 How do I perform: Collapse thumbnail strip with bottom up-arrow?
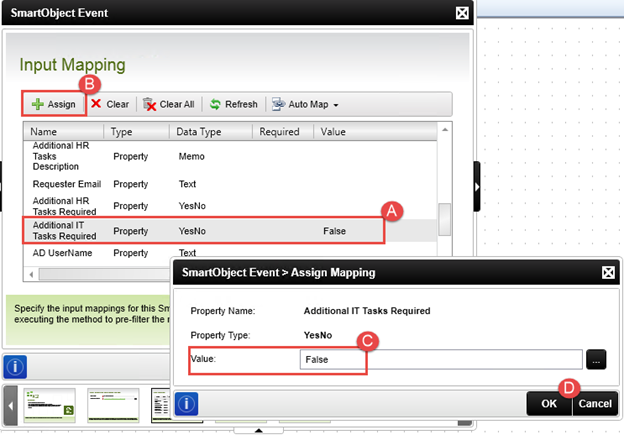click(x=259, y=430)
